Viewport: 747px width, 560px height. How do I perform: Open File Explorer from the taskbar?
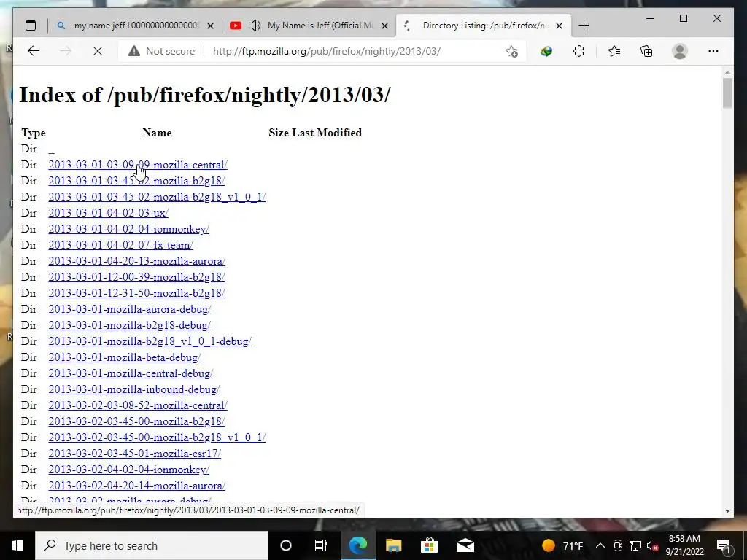click(393, 545)
